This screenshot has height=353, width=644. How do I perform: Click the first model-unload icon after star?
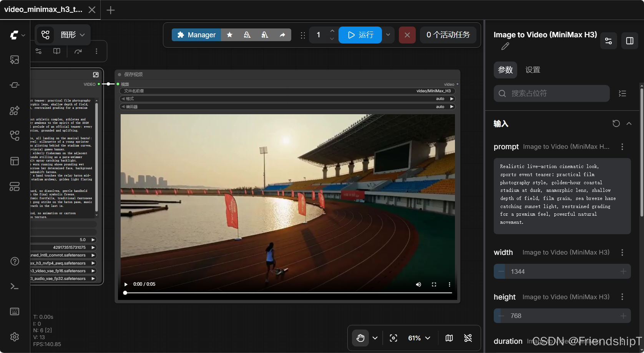(x=247, y=35)
